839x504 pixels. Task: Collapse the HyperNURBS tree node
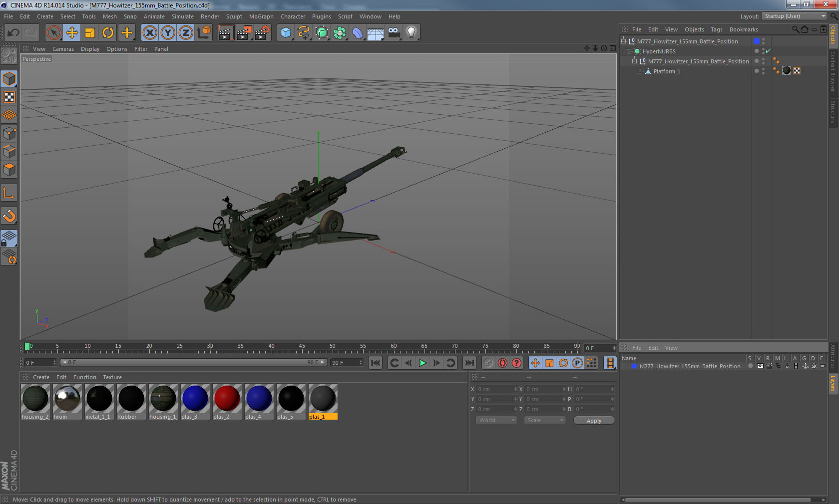tap(629, 51)
